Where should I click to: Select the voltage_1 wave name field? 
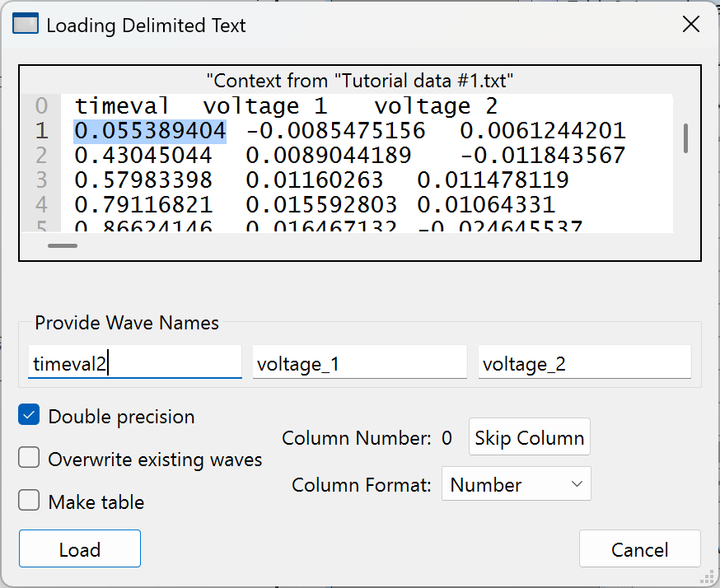[359, 363]
